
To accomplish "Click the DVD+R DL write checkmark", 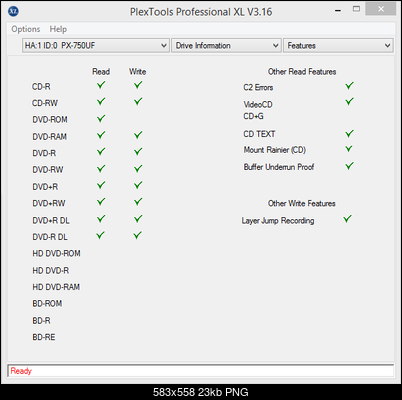I will pos(138,219).
